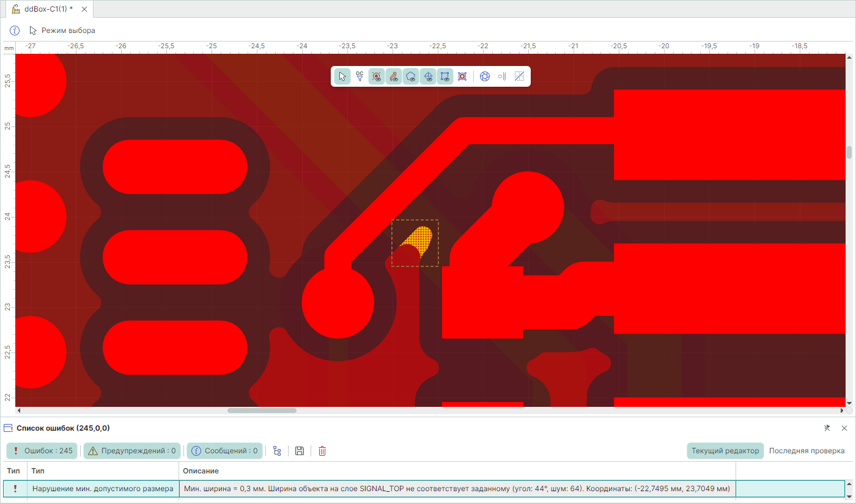
Task: Pin the error list panel
Action: (x=827, y=428)
